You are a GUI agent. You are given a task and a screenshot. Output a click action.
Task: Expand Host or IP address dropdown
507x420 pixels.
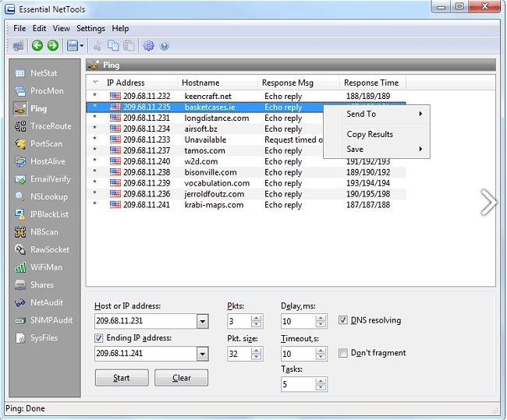click(203, 321)
